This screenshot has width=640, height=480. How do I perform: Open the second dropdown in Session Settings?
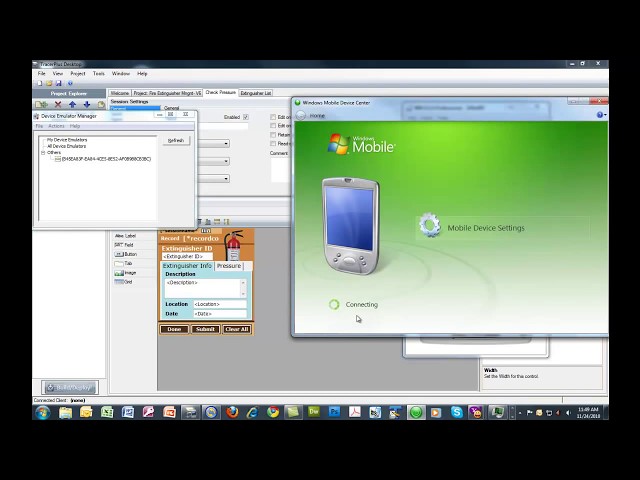(x=226, y=161)
